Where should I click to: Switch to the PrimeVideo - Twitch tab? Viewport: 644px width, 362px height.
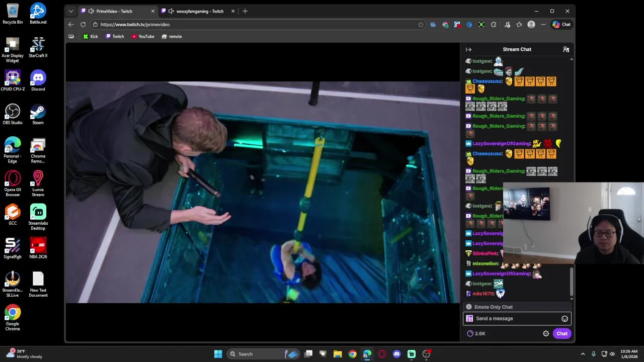(x=117, y=11)
